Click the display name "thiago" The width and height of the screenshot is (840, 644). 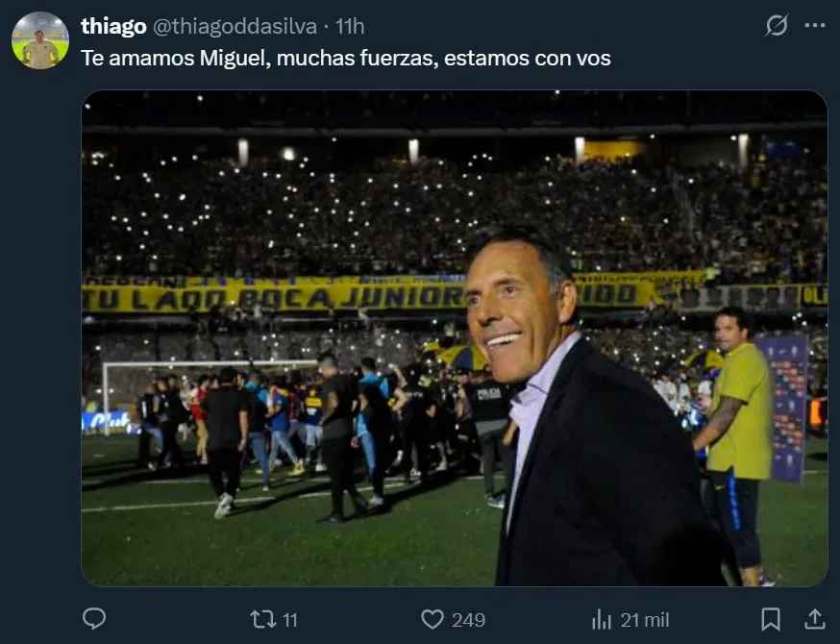pos(111,26)
